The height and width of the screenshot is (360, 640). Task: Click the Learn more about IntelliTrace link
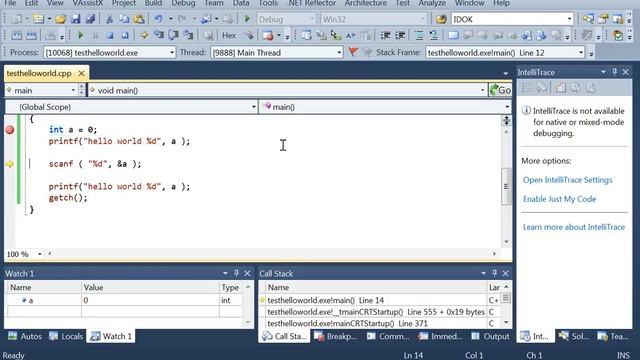574,227
